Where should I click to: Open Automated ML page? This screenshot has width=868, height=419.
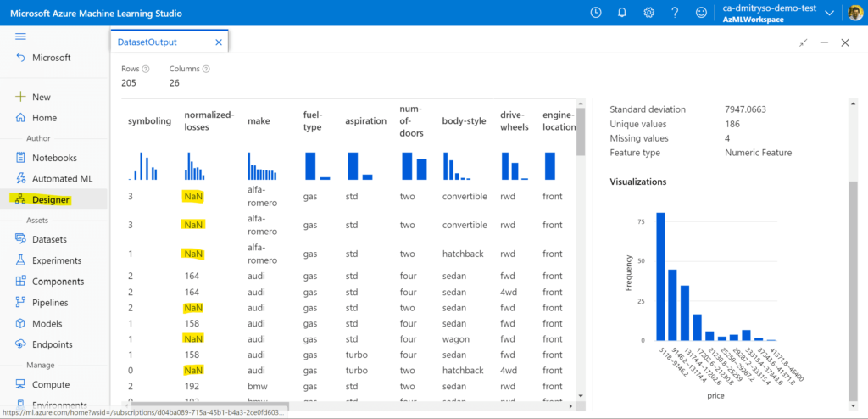[x=62, y=178]
